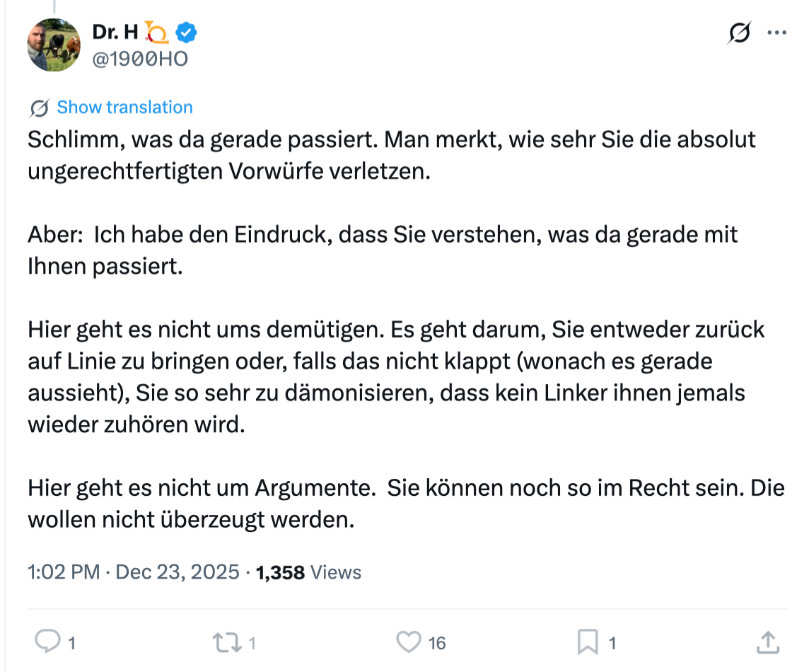The width and height of the screenshot is (809, 672).
Task: Click the like count showing 16
Action: tap(437, 643)
